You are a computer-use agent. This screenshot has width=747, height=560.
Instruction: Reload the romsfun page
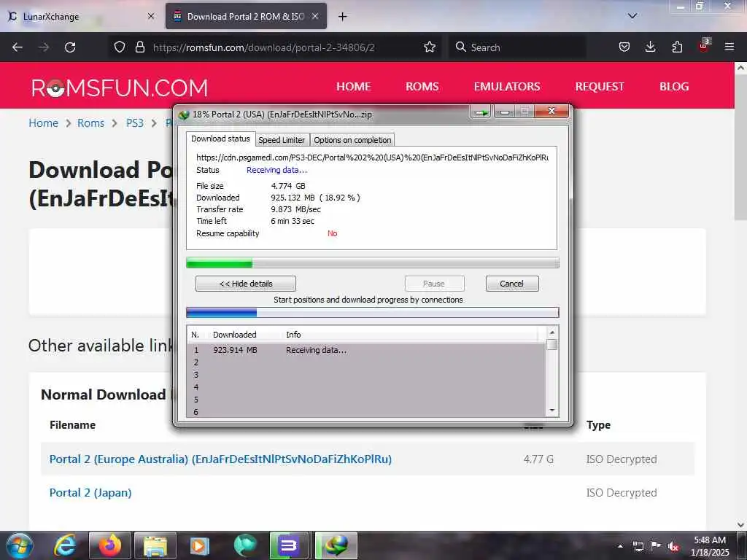[x=70, y=47]
